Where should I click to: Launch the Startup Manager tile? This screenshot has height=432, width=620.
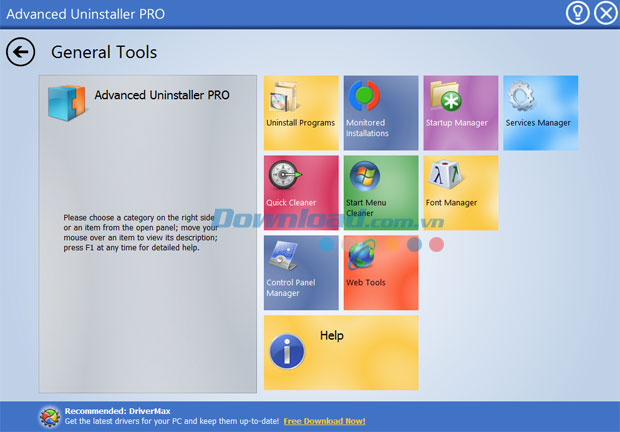[x=461, y=113]
